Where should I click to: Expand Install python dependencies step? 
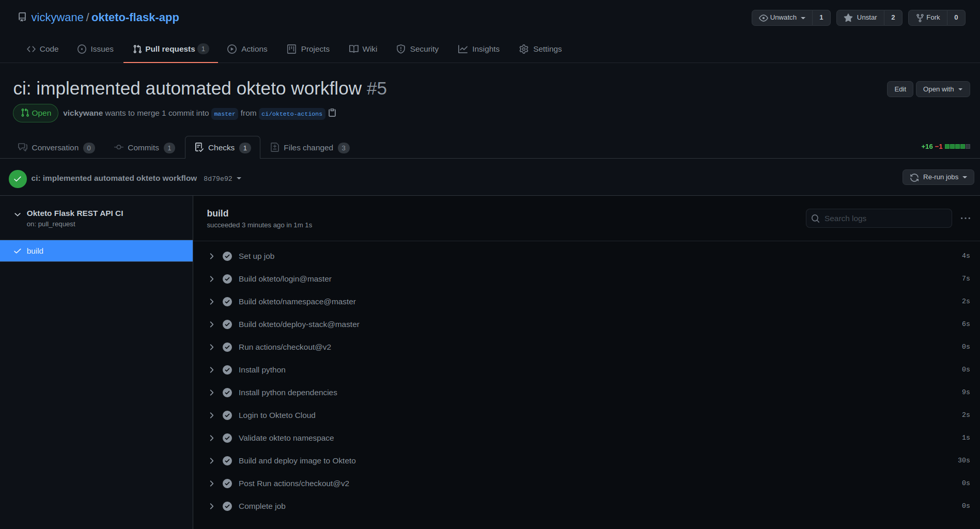212,393
